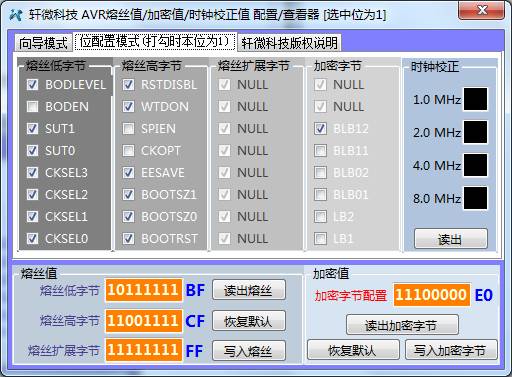Click 恢复默认 in the 熔丝值 group
The image size is (512, 377).
coord(249,321)
